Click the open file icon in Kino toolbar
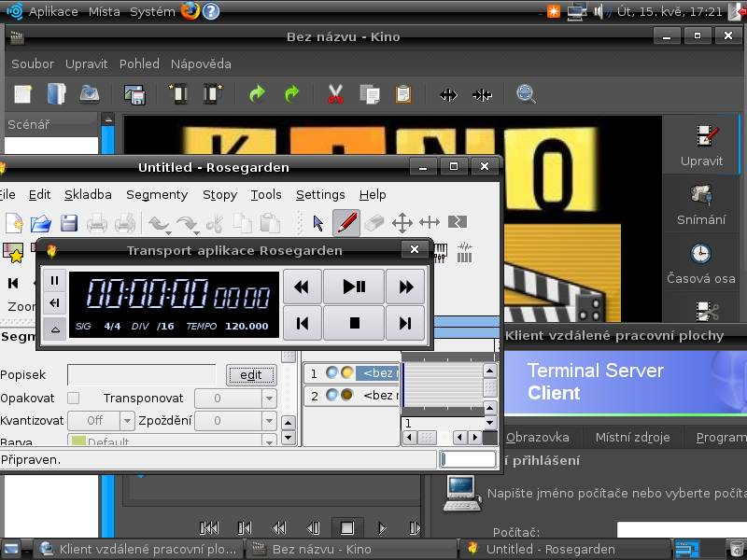 pos(56,94)
